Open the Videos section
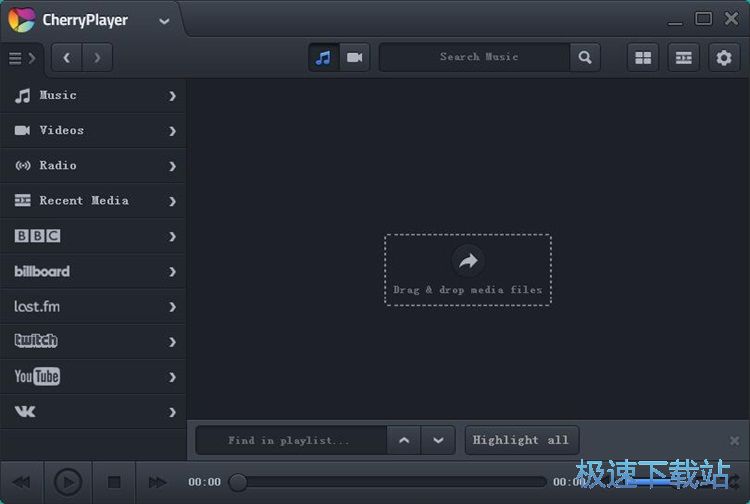Image resolution: width=750 pixels, height=504 pixels. point(93,131)
